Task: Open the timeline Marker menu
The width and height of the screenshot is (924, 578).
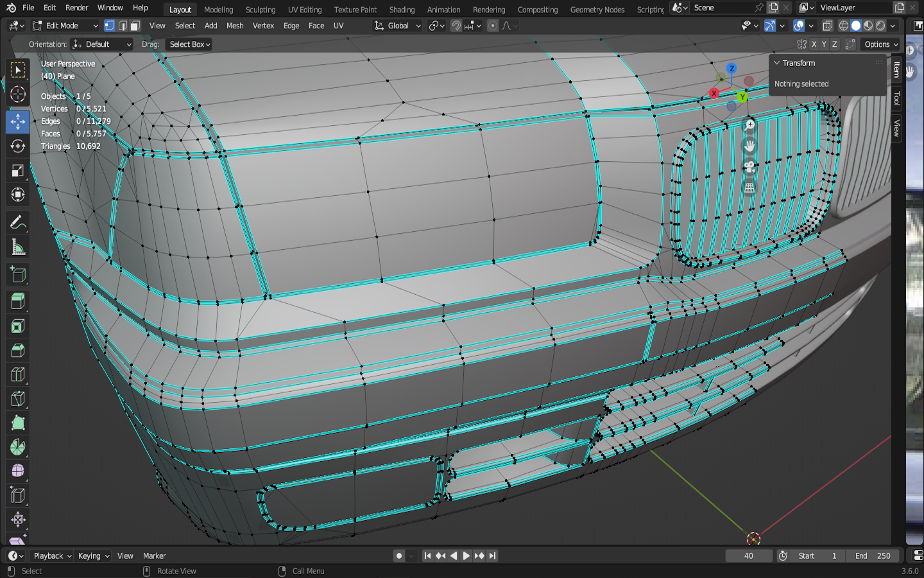Action: coord(154,556)
